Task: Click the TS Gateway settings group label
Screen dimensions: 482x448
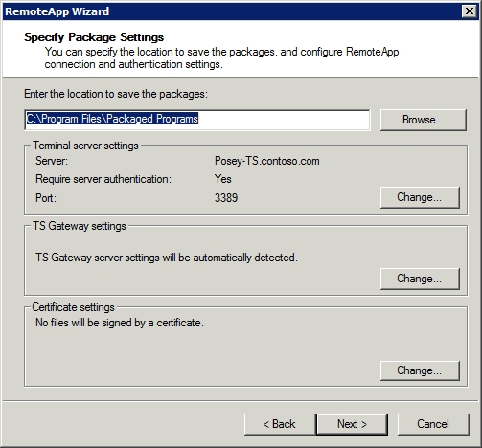Action: (x=80, y=226)
